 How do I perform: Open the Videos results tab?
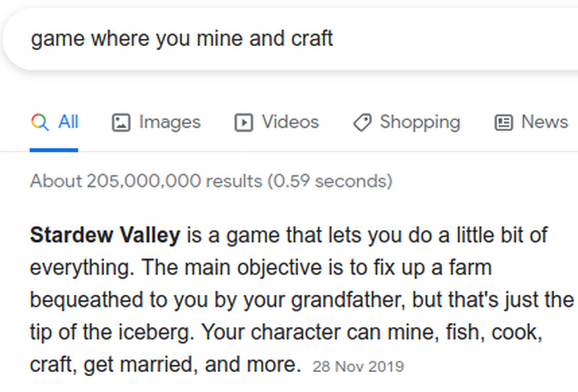(x=290, y=122)
